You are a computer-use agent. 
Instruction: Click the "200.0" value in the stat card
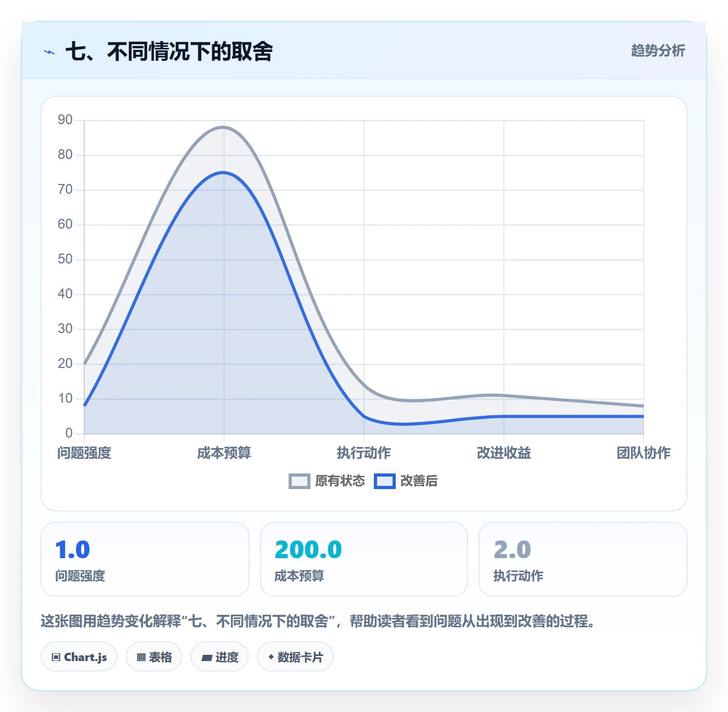[308, 550]
